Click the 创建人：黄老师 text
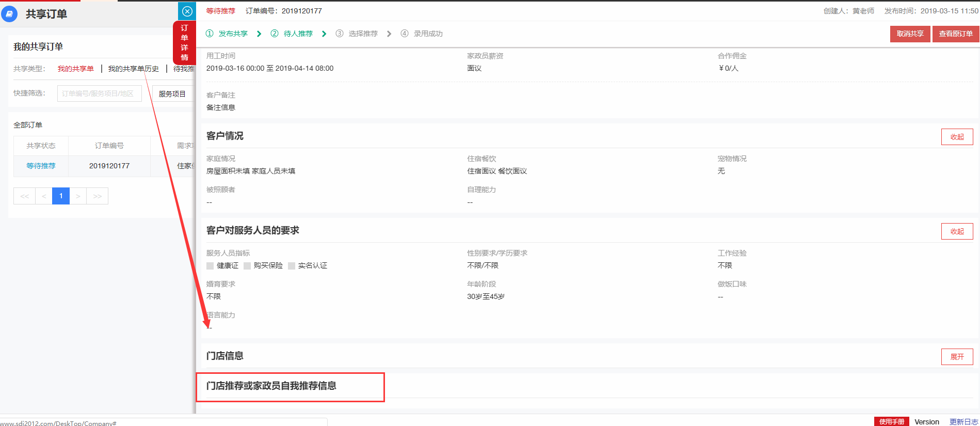980x426 pixels. pos(849,11)
